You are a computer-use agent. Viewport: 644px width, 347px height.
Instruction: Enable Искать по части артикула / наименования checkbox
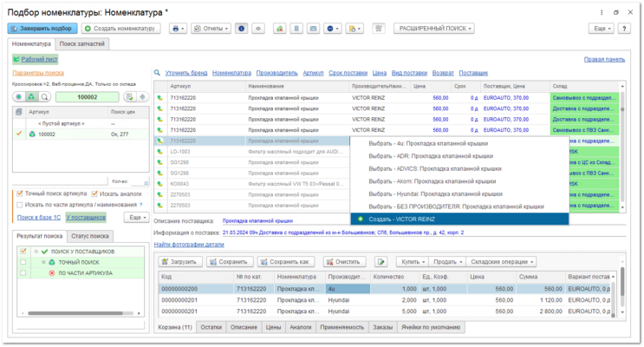19,205
